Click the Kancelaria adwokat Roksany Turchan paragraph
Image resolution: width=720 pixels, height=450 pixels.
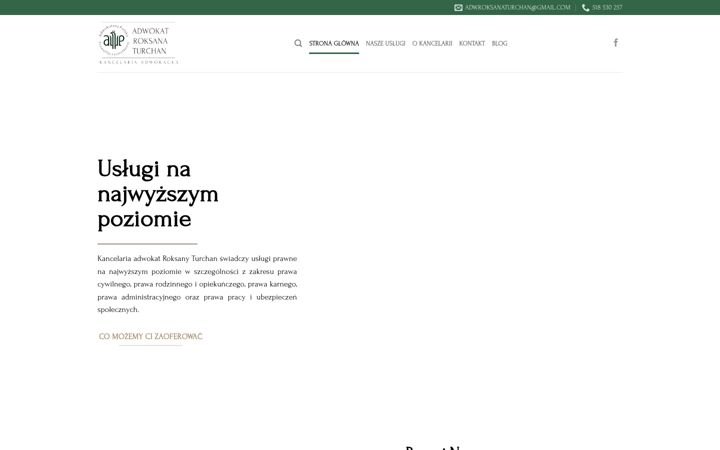pyautogui.click(x=197, y=284)
